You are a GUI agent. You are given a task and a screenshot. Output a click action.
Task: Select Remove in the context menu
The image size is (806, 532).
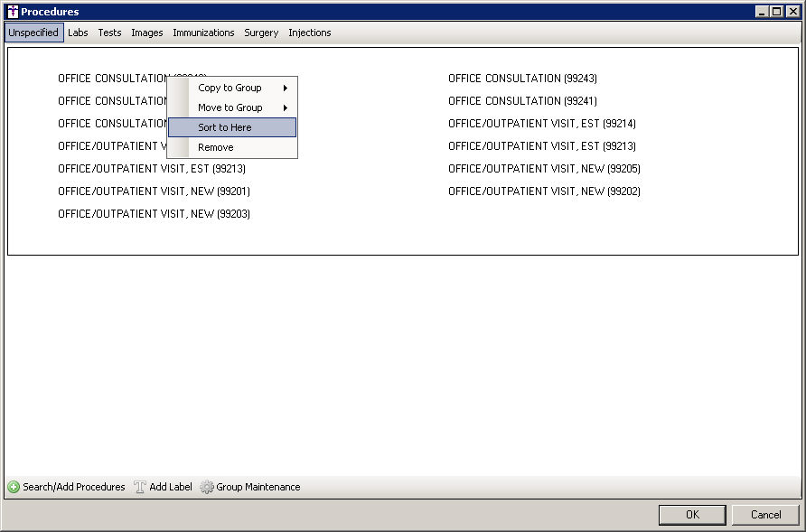216,147
